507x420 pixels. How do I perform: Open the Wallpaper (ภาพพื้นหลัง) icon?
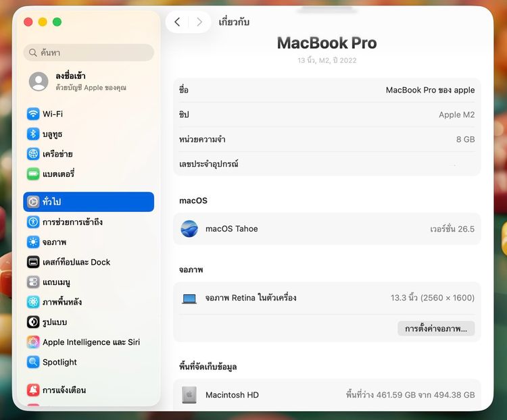tap(33, 302)
